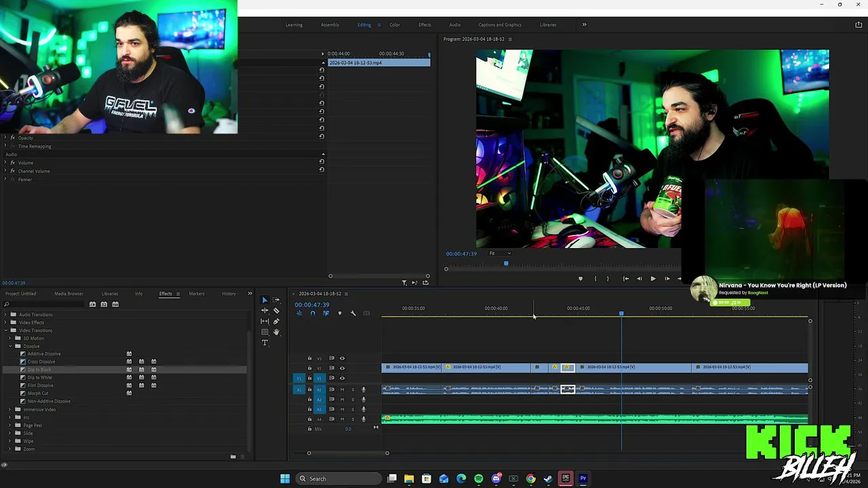Select the Pen tool

coord(276,321)
